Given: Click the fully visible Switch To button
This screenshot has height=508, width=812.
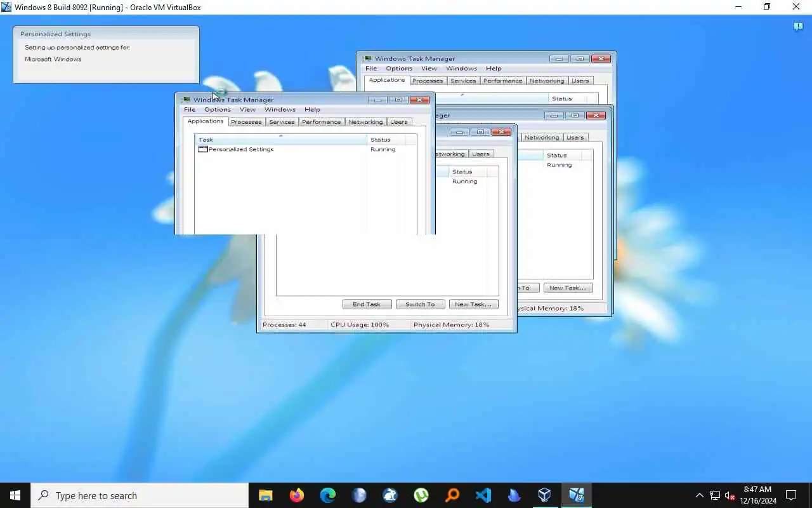Looking at the screenshot, I should coord(420,304).
